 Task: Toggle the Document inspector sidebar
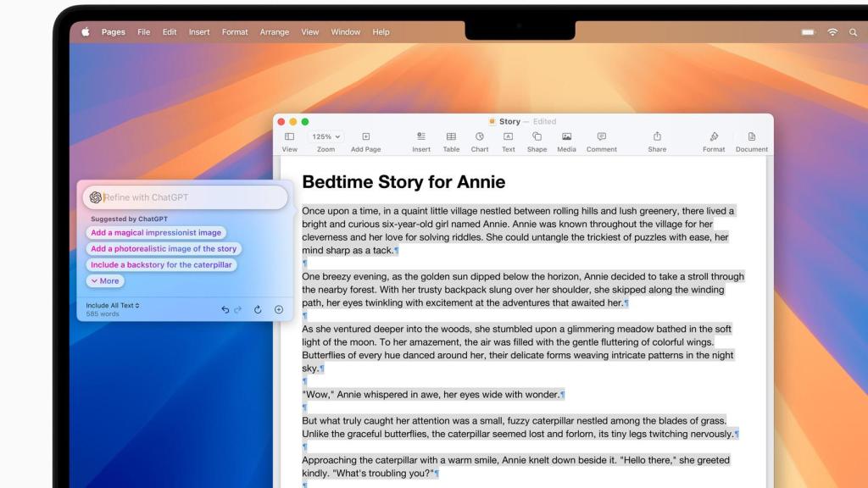(751, 136)
